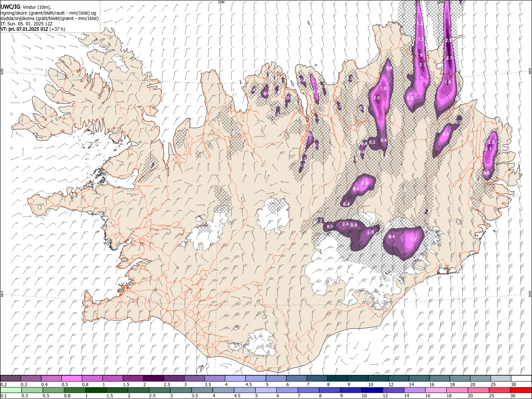Click the '(+37 h)' forecast offset text
The image size is (532, 399).
click(57, 29)
